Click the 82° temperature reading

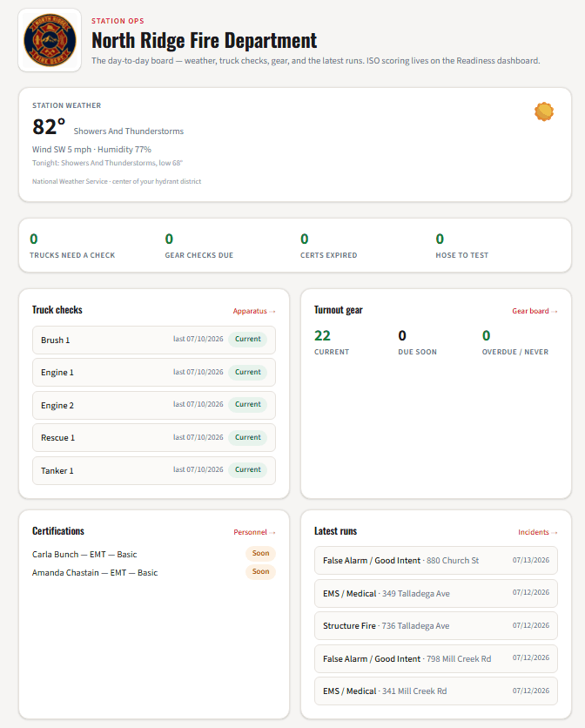click(49, 127)
